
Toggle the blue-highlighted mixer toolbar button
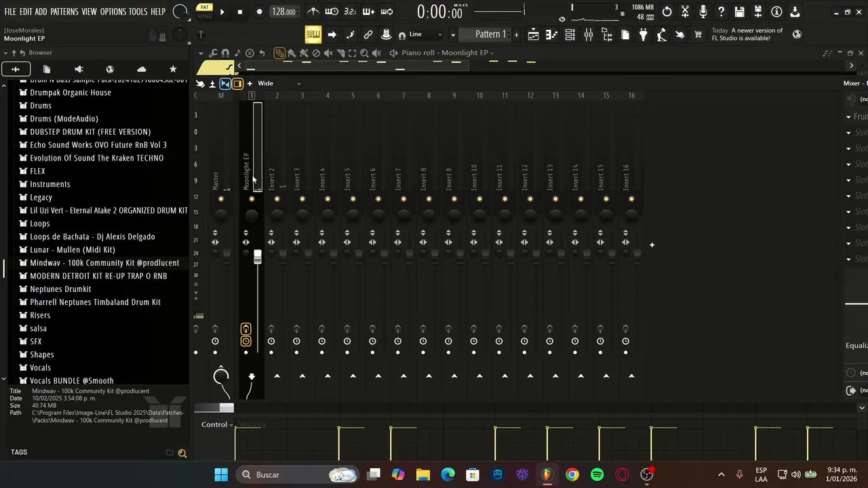(225, 83)
